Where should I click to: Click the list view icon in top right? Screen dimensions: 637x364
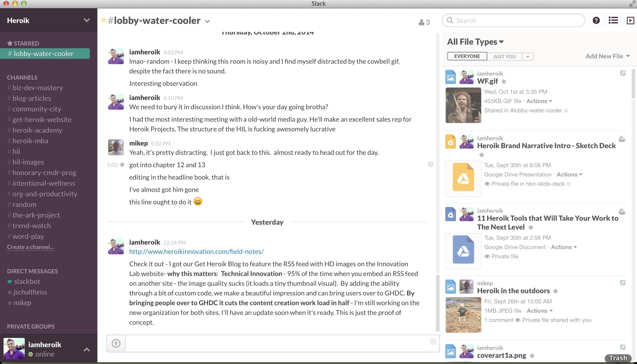(x=613, y=21)
